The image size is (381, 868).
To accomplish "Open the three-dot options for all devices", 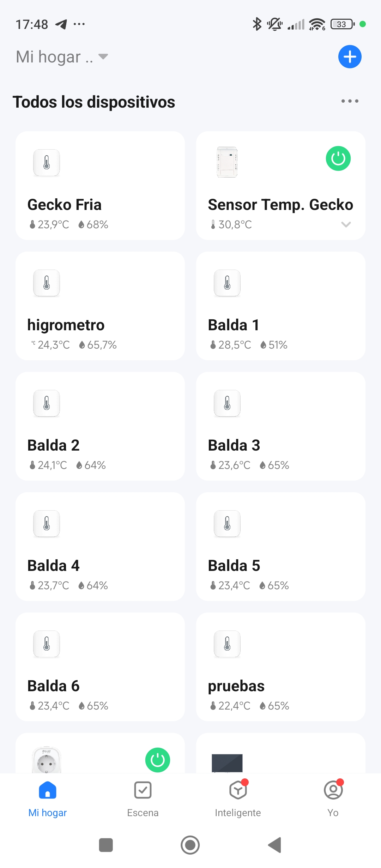I will coord(350,101).
